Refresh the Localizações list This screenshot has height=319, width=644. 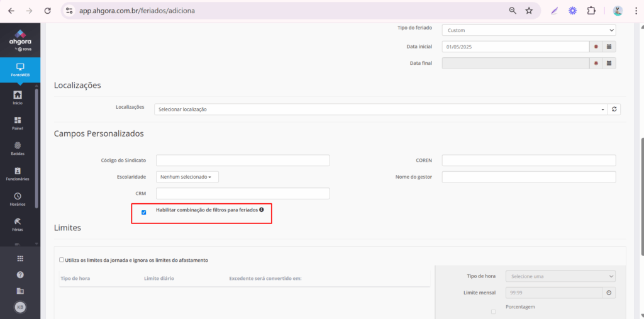pyautogui.click(x=615, y=109)
